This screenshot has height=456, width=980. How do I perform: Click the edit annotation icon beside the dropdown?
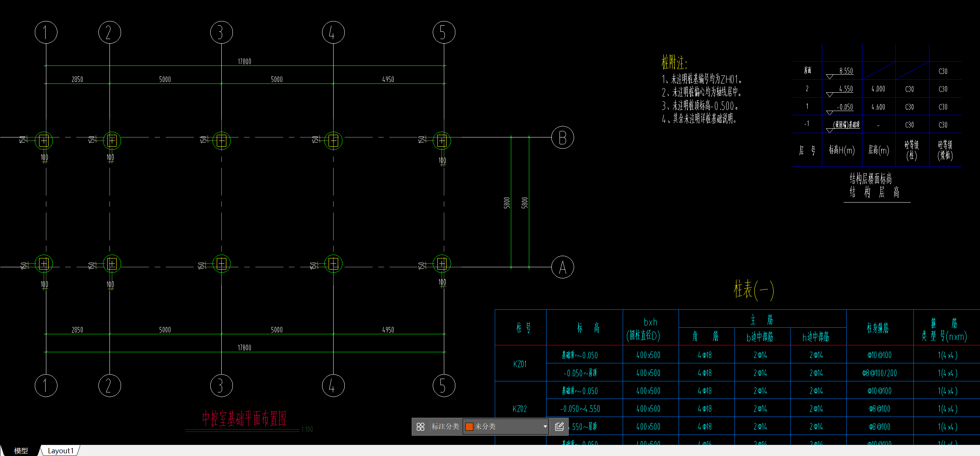point(559,427)
